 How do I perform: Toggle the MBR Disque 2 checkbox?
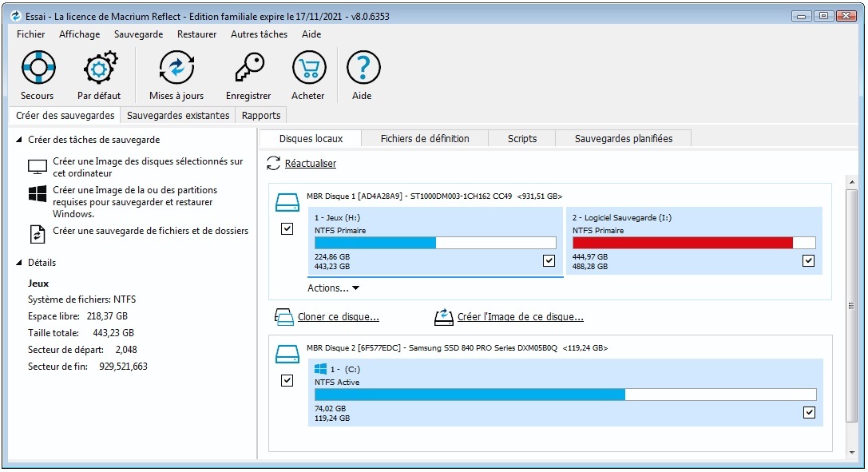287,380
